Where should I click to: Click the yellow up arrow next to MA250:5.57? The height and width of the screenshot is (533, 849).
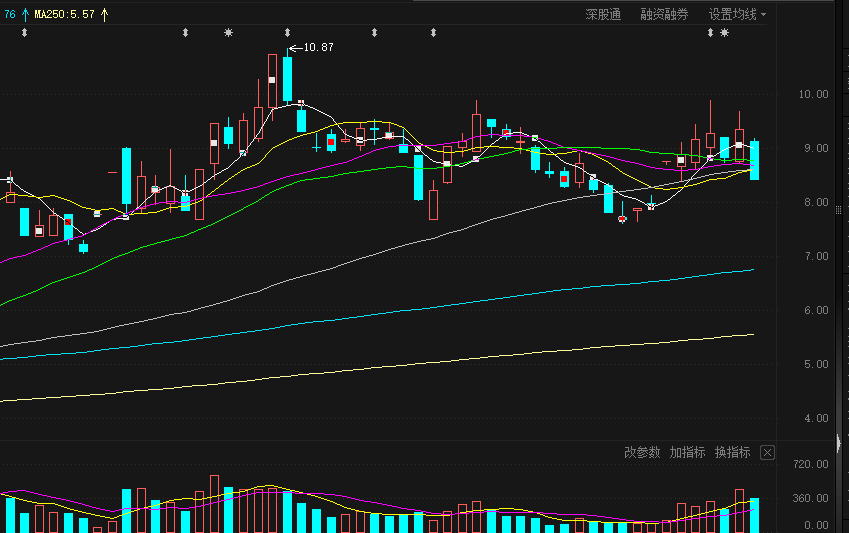point(105,15)
